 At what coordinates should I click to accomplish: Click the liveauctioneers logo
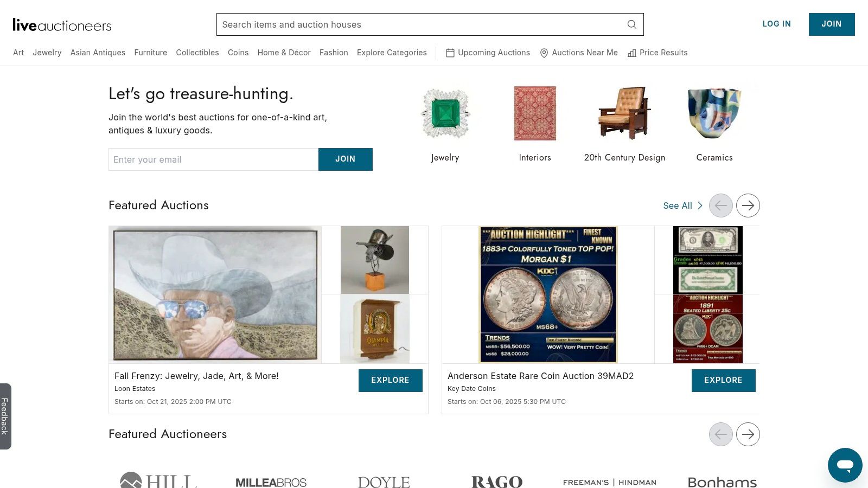[62, 25]
